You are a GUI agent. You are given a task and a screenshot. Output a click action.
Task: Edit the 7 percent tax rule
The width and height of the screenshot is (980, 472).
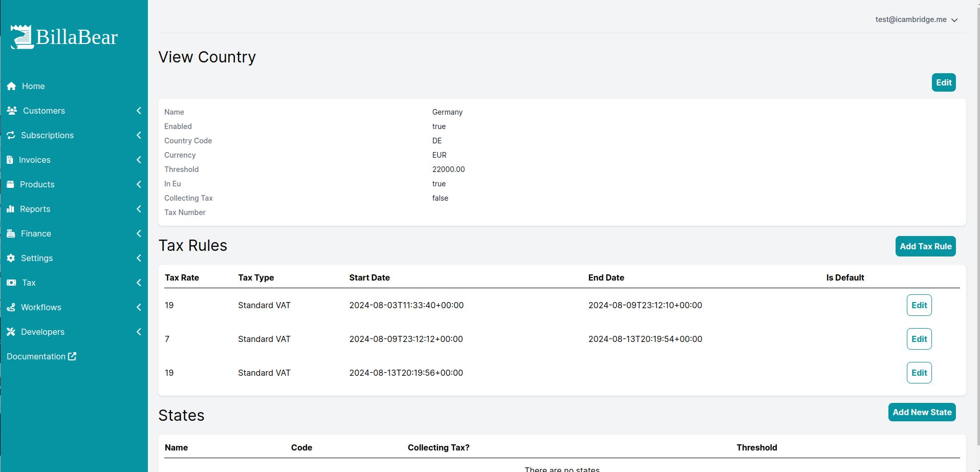[919, 339]
